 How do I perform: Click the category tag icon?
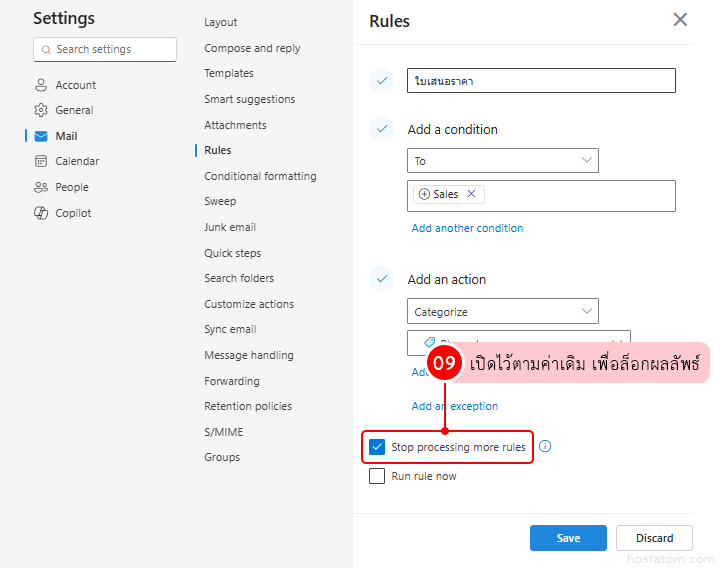pyautogui.click(x=429, y=342)
